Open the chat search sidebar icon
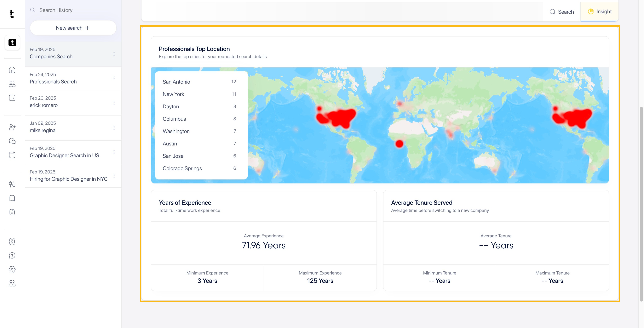644x328 pixels. point(12,141)
